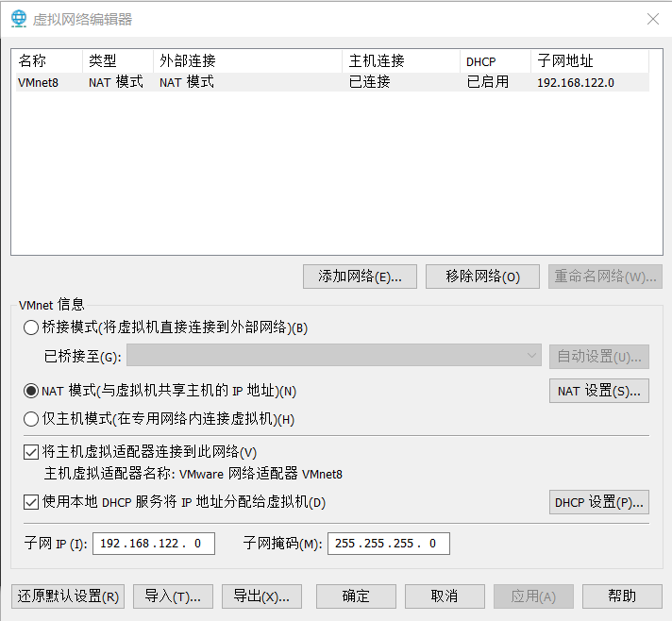Uncheck 使用本地 DHCP 服务 checkbox
Screen dimensions: 672x621
pyautogui.click(x=30, y=502)
